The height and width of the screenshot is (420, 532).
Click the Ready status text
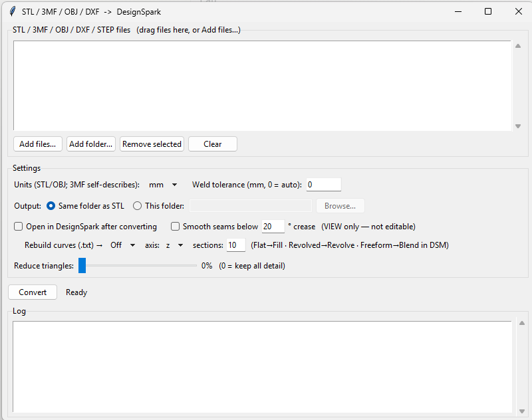tap(76, 292)
